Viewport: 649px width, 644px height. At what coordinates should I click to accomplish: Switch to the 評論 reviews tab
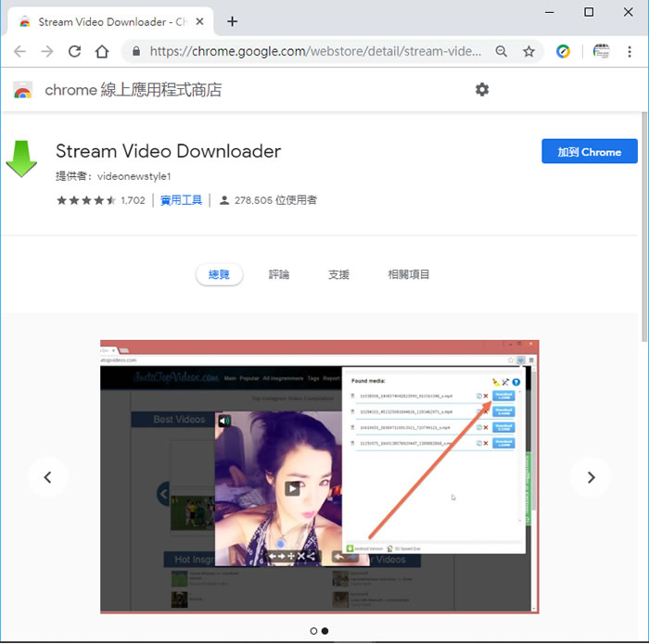pos(278,274)
